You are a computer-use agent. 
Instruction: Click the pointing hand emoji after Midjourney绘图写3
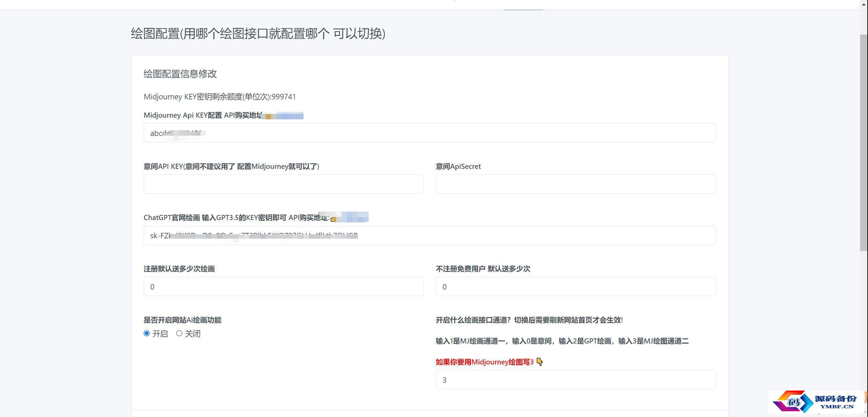[x=540, y=362]
